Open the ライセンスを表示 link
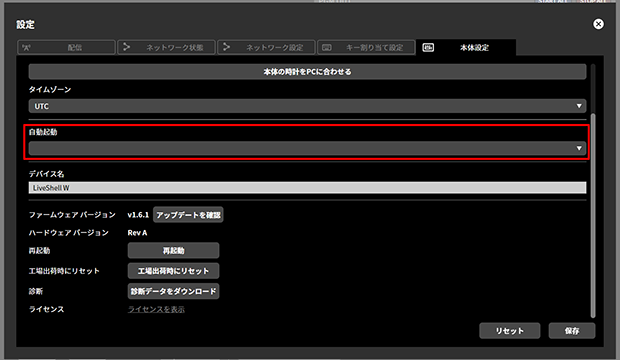Image resolution: width=620 pixels, height=360 pixels. pyautogui.click(x=156, y=309)
